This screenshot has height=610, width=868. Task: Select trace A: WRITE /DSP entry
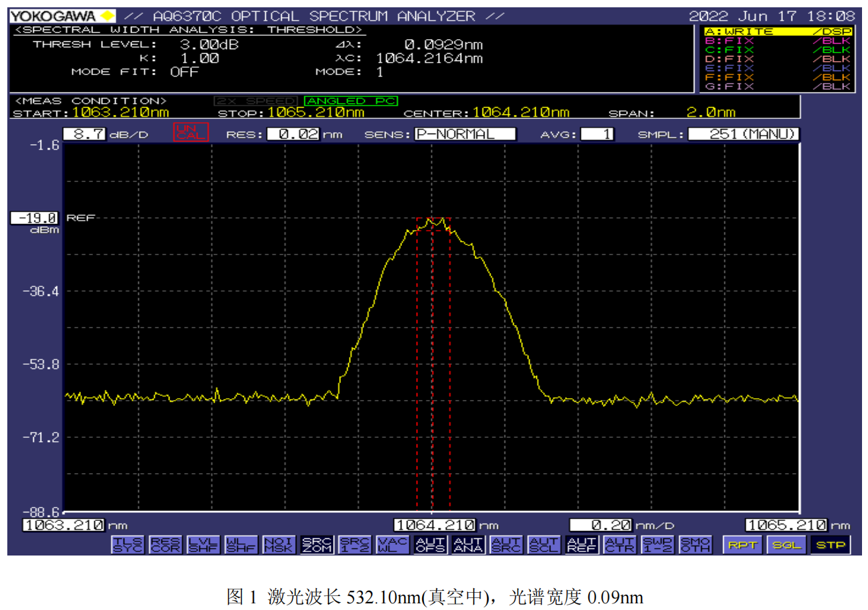coord(777,31)
